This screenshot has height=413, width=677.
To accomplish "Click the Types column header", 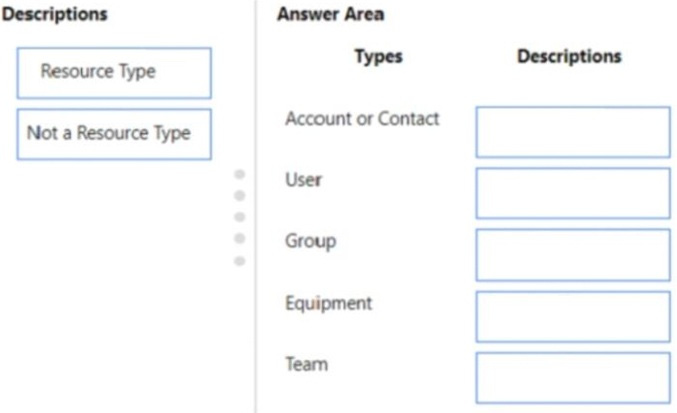I will click(379, 57).
